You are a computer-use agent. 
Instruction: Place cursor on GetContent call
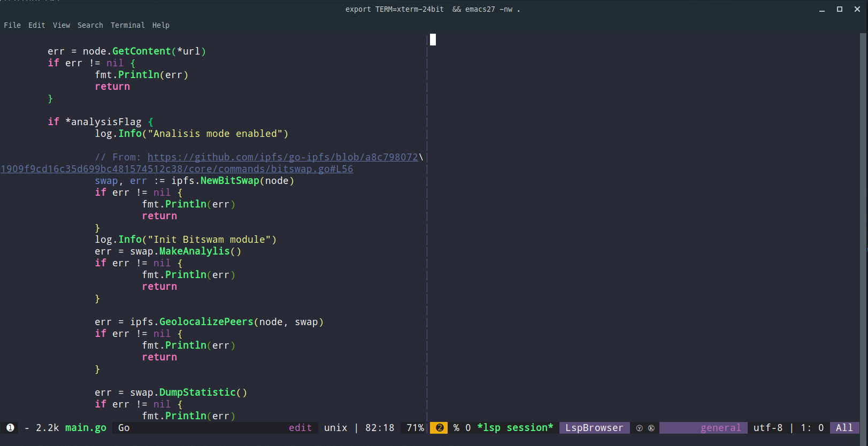(x=142, y=51)
